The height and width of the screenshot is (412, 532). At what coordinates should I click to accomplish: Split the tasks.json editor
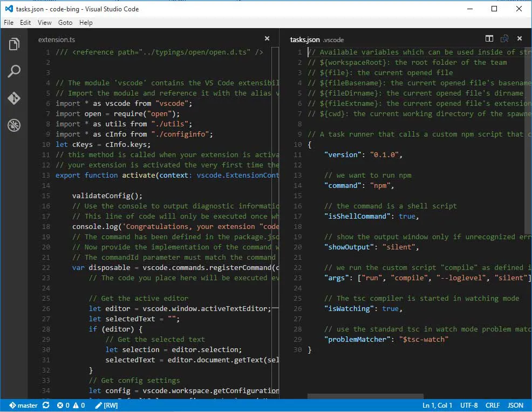point(489,39)
